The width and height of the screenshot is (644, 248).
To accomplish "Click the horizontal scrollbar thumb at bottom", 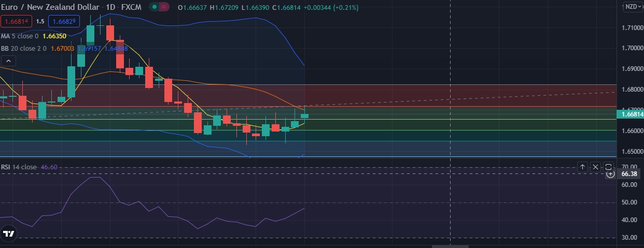I will coord(450,246).
